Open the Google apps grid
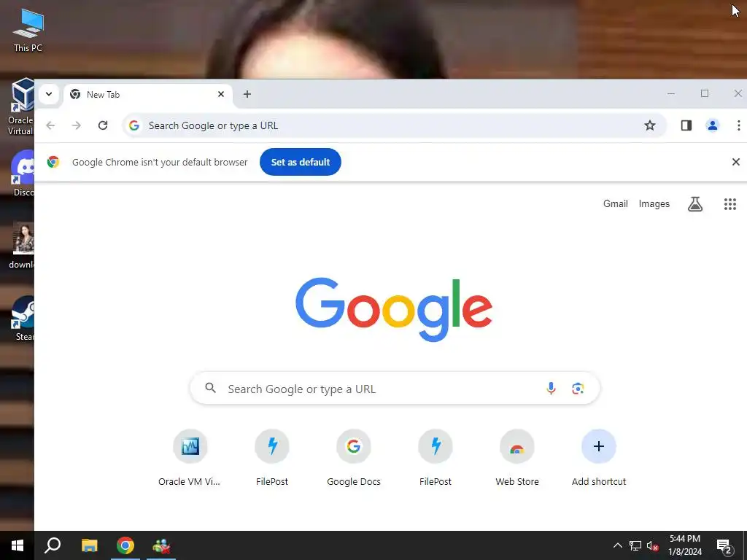The image size is (747, 560). 729,204
